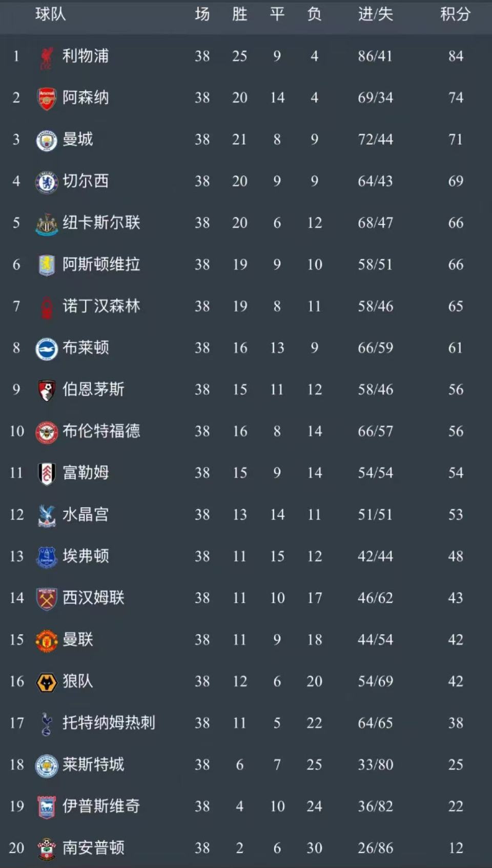Click the Liverpool club crest icon
The height and width of the screenshot is (868, 492).
coord(47,57)
